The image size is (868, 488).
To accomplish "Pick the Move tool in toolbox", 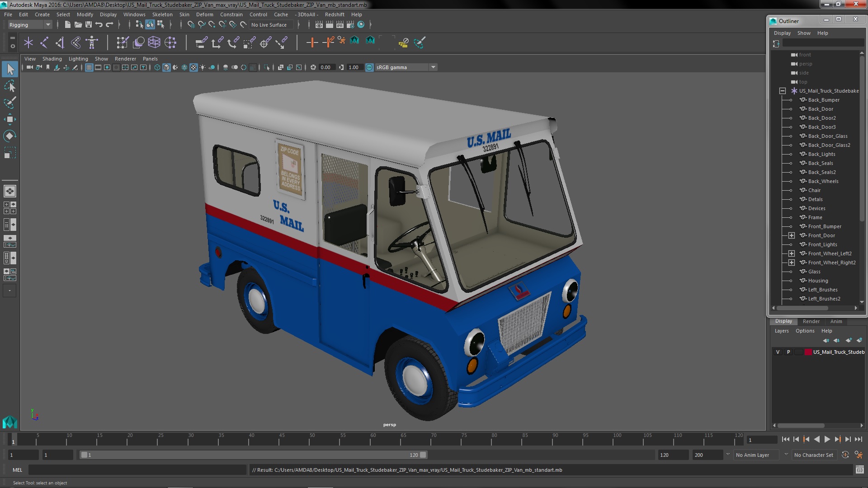I will 10,119.
